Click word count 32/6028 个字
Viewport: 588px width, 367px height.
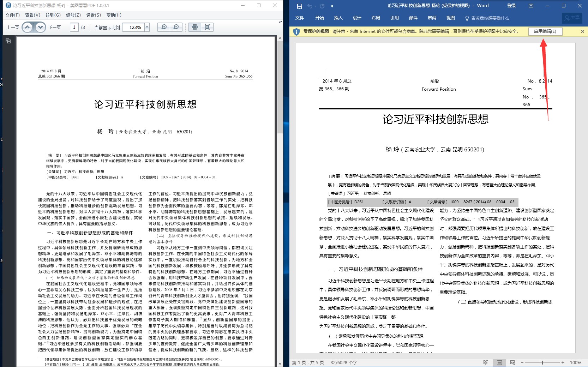click(x=344, y=363)
